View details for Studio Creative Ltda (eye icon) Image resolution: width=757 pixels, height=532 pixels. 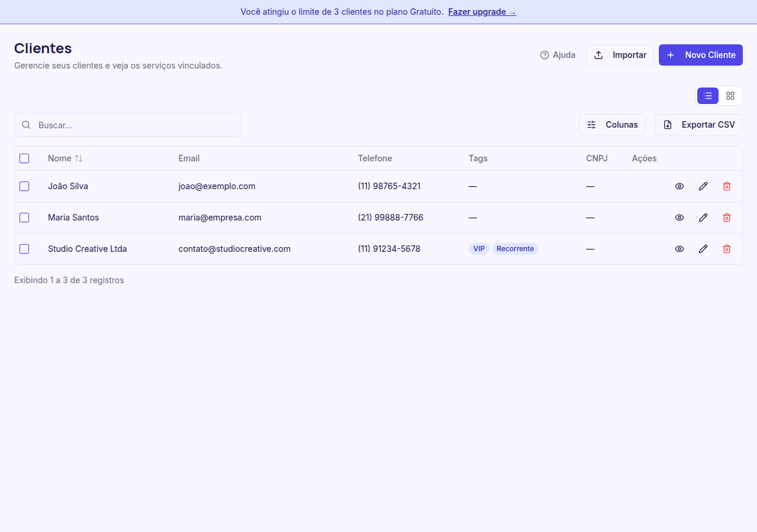click(680, 249)
